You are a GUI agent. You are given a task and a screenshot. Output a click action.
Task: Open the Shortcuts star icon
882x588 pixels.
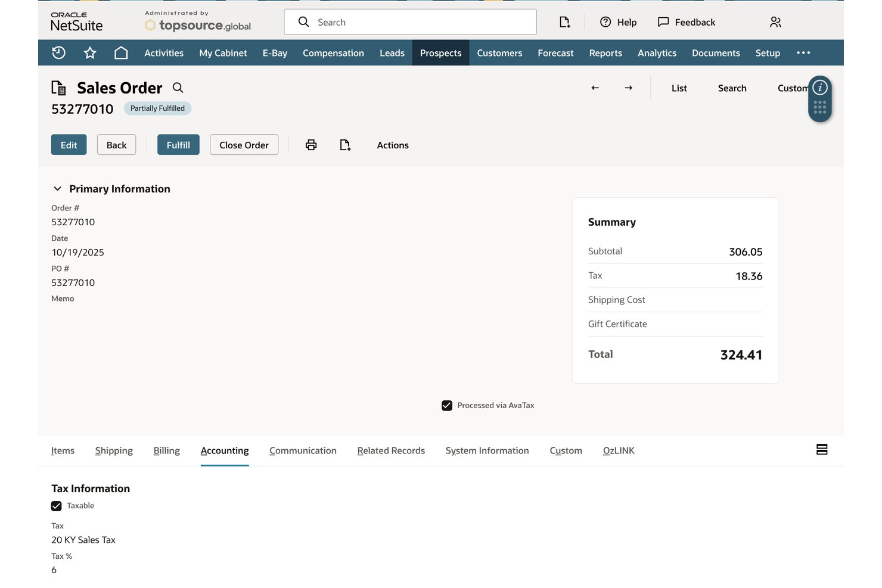[x=90, y=53]
